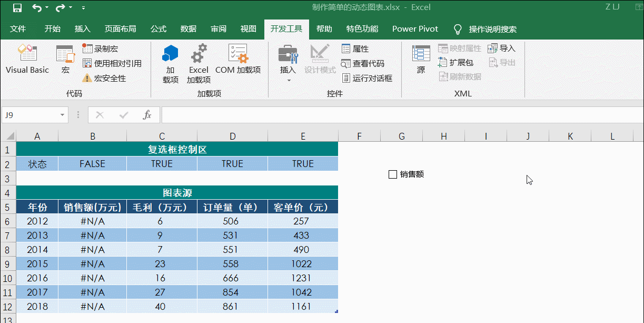Select column header F
Image resolution: width=644 pixels, height=323 pixels.
359,136
